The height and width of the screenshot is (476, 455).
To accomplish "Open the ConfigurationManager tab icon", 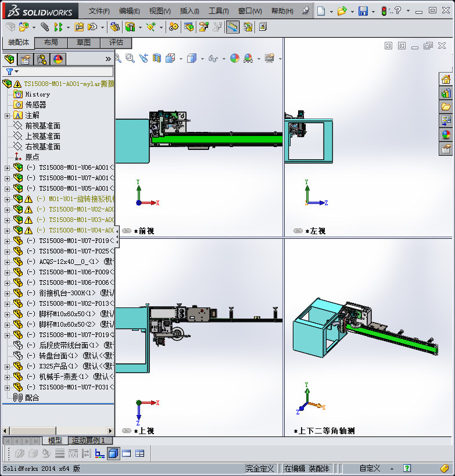I will point(42,59).
